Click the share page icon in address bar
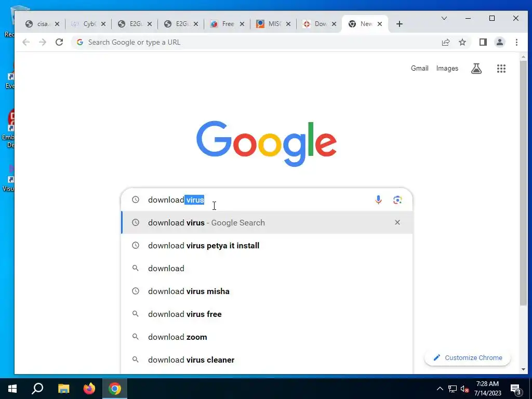Screen dimensions: 532x399 pos(445,42)
